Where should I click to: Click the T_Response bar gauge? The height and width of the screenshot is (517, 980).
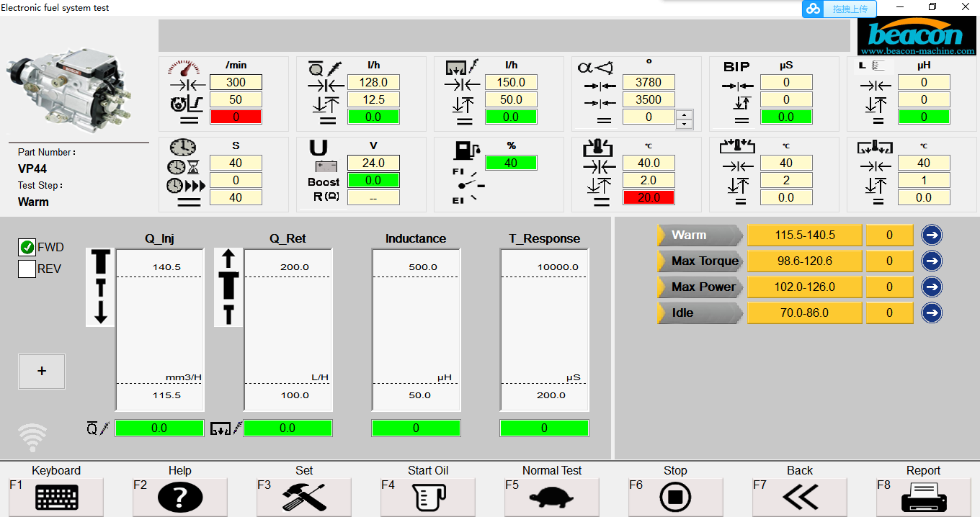click(x=544, y=331)
